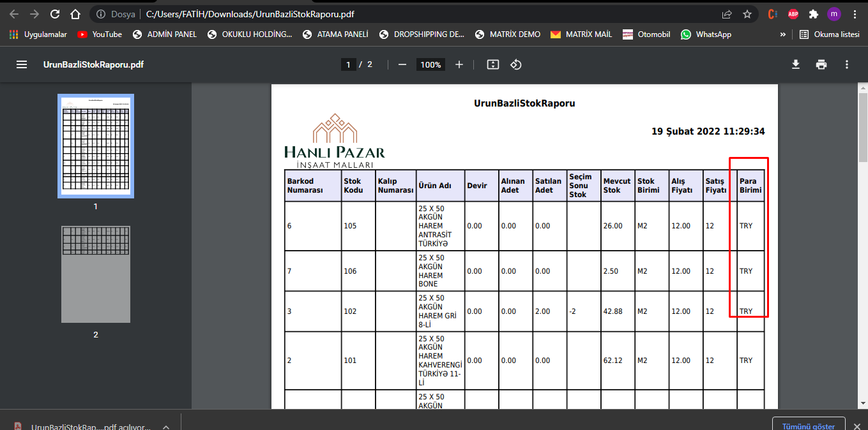Bookmark this page with the star icon
This screenshot has height=430, width=868.
tap(747, 14)
